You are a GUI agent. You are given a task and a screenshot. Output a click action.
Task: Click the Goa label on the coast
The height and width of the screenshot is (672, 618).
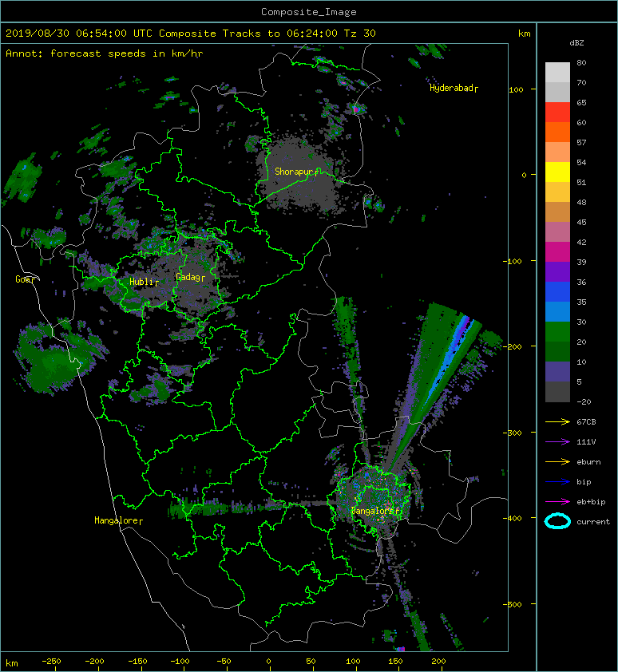pos(26,279)
